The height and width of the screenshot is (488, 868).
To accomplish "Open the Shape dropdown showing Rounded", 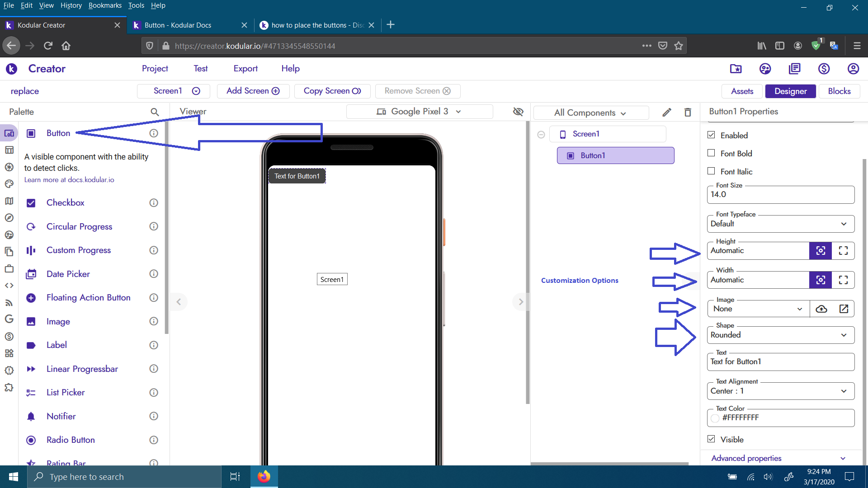I will [x=780, y=335].
